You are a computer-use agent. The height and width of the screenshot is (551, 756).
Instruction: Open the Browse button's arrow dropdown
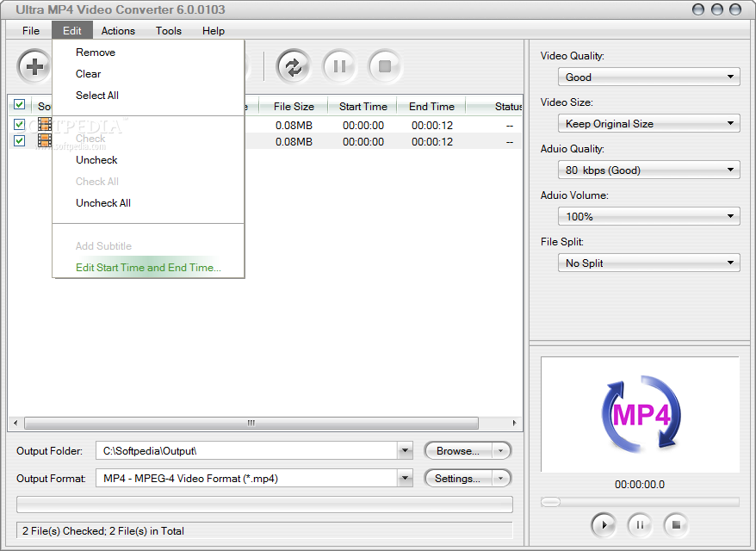501,451
